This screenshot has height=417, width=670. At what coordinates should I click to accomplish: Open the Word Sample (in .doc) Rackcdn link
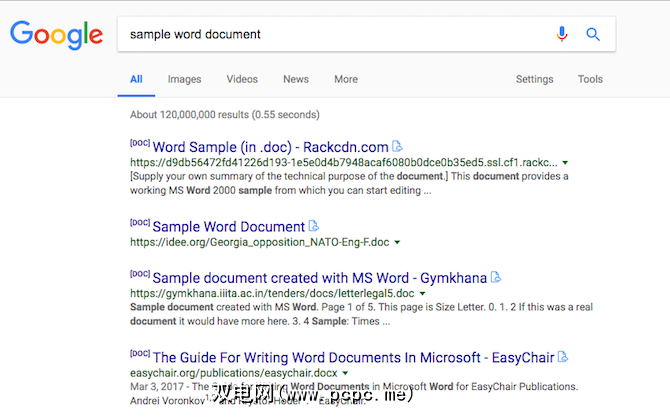(x=270, y=147)
